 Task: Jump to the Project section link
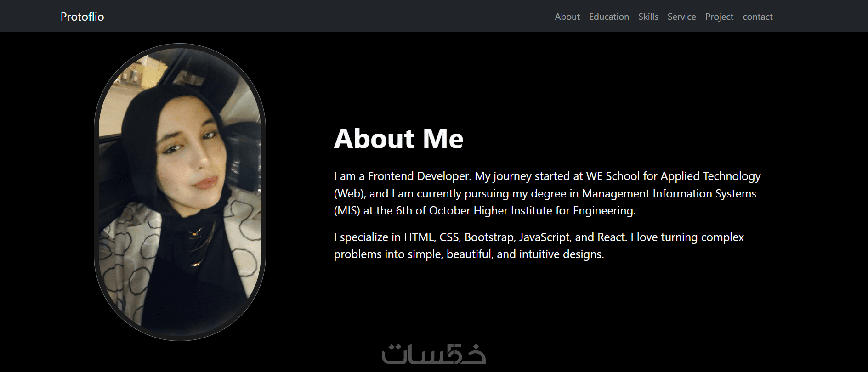point(719,17)
